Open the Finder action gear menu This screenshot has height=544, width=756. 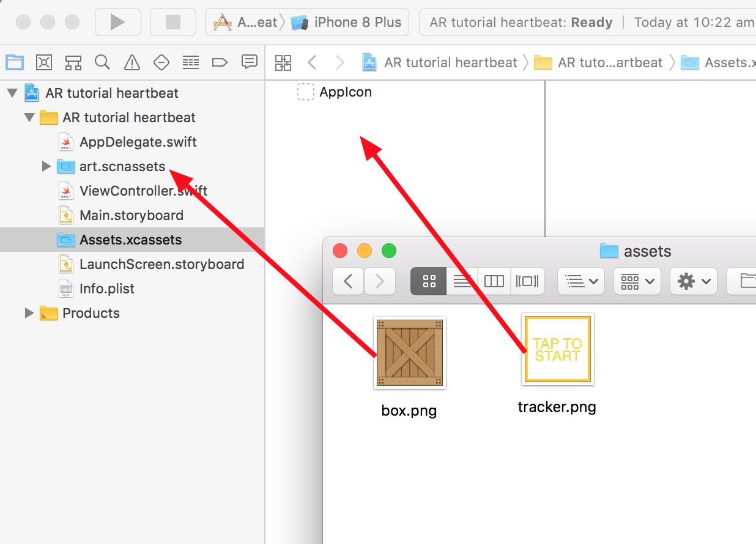click(x=694, y=281)
